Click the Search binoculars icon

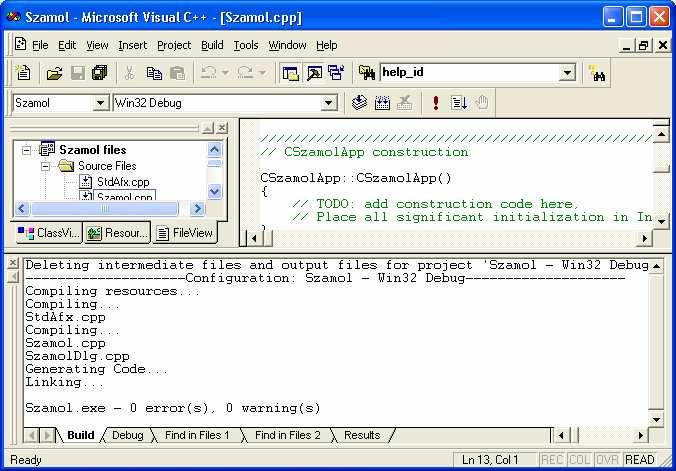coord(598,73)
